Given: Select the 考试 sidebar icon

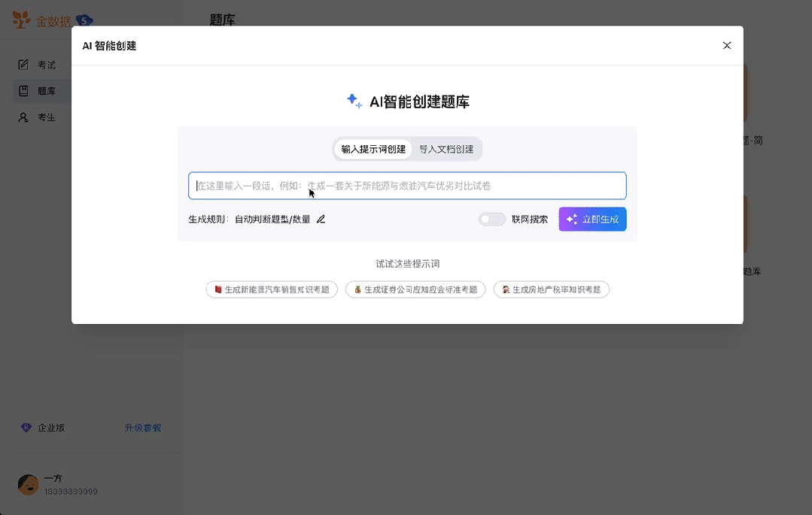Looking at the screenshot, I should [23, 64].
